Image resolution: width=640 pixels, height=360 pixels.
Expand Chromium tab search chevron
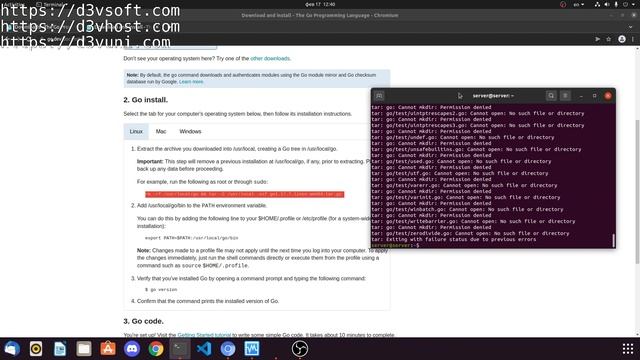(x=631, y=27)
